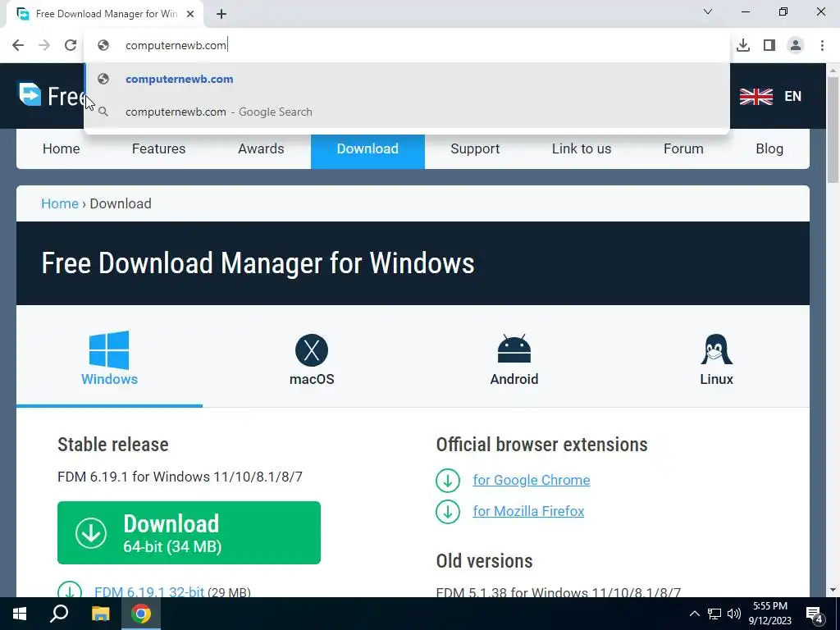Click the volume speaker tray icon

tap(734, 614)
